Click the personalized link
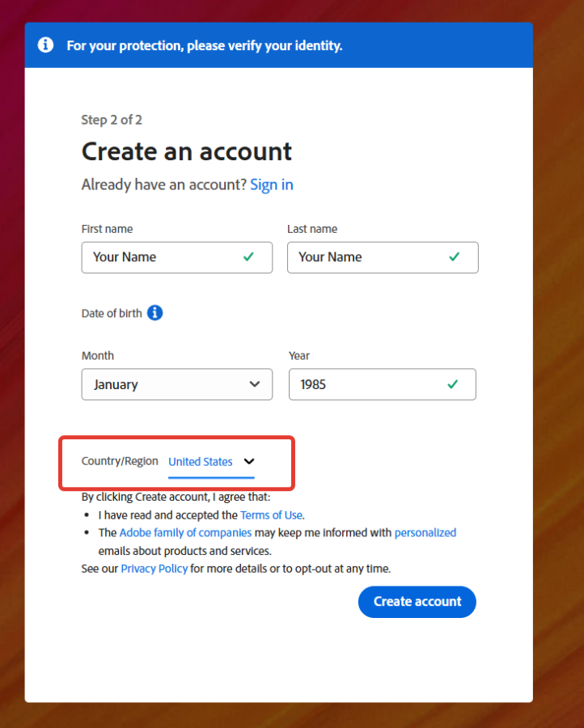Screen dimensions: 584x728 pos(425,532)
